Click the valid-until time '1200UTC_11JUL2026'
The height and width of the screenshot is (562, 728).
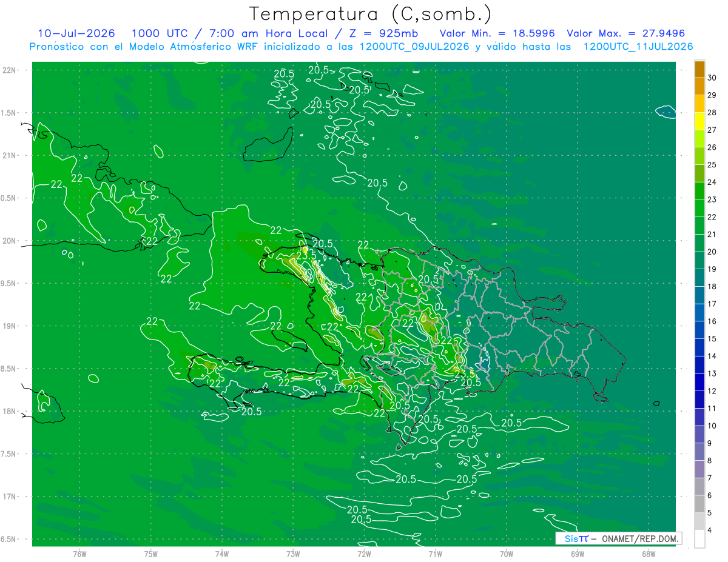tap(638, 47)
